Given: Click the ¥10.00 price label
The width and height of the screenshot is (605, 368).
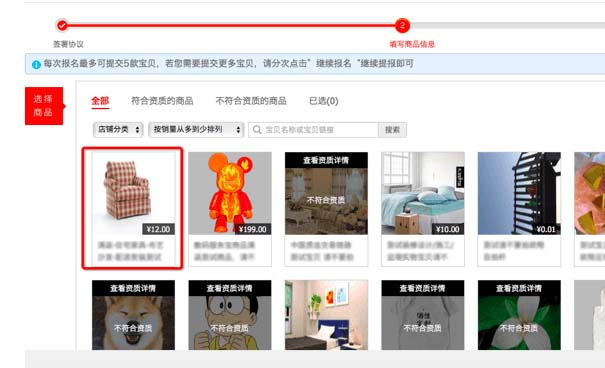Looking at the screenshot, I should (448, 229).
